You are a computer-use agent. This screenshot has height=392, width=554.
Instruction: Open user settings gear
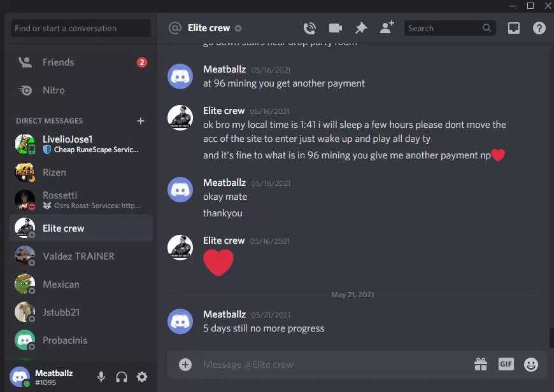(x=141, y=377)
